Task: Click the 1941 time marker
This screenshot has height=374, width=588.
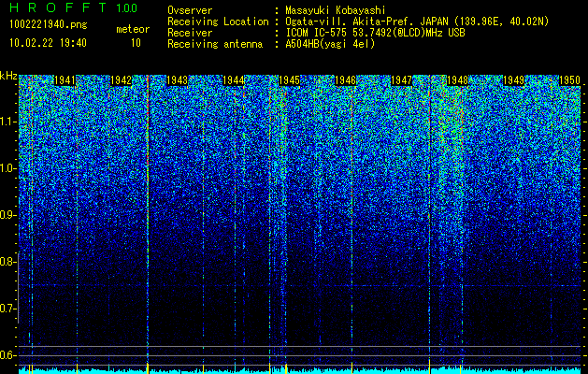Action: tap(65, 80)
